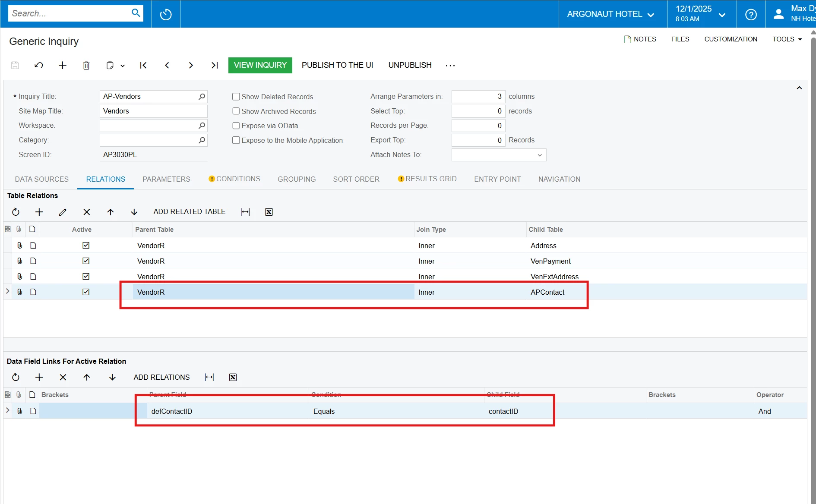816x504 pixels.
Task: Click ADD RELATED TABLE button
Action: [x=190, y=212]
